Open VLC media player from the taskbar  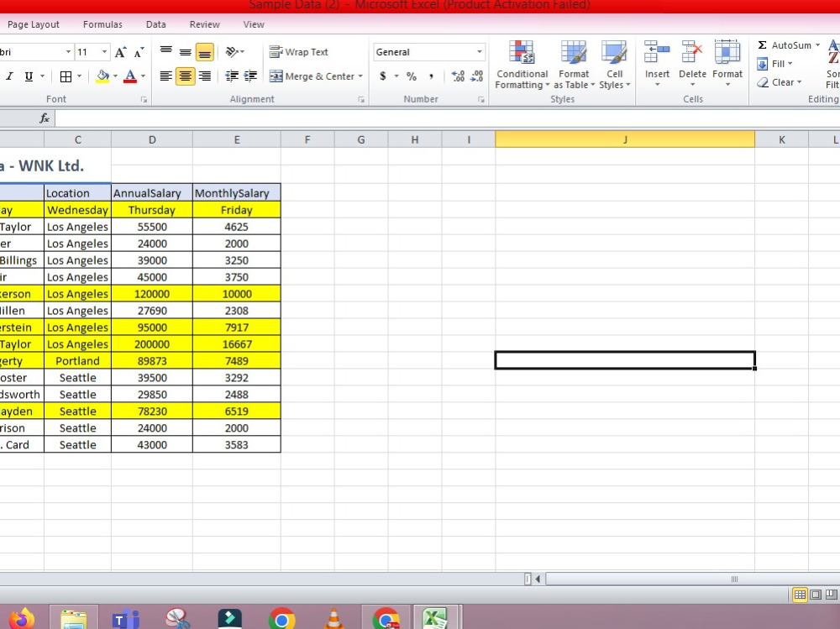point(333,619)
